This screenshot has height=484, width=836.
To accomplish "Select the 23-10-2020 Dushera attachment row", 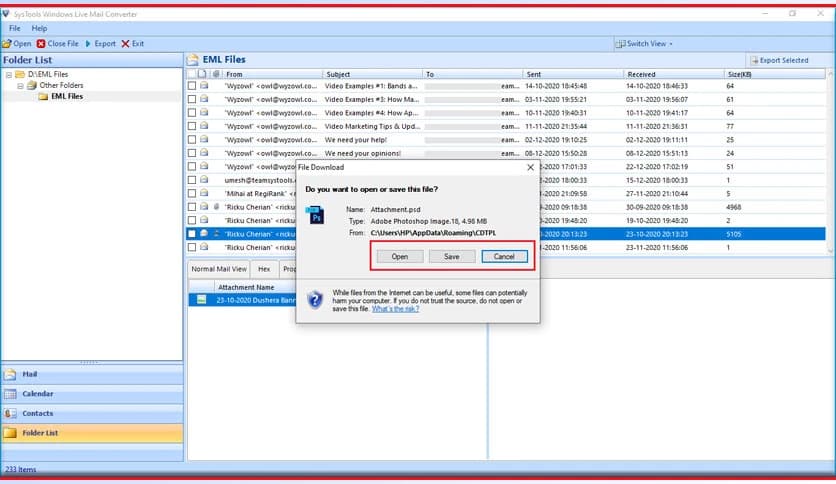I will point(242,300).
